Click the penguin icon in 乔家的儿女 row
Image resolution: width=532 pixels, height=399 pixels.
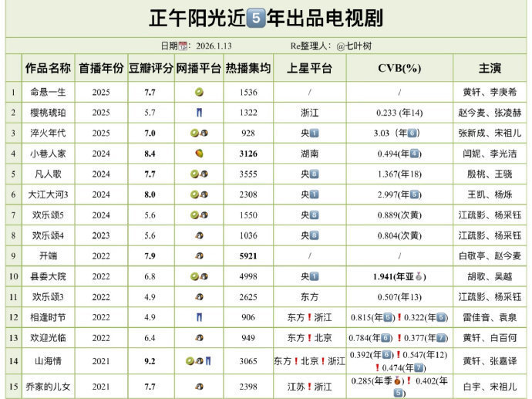tap(199, 387)
